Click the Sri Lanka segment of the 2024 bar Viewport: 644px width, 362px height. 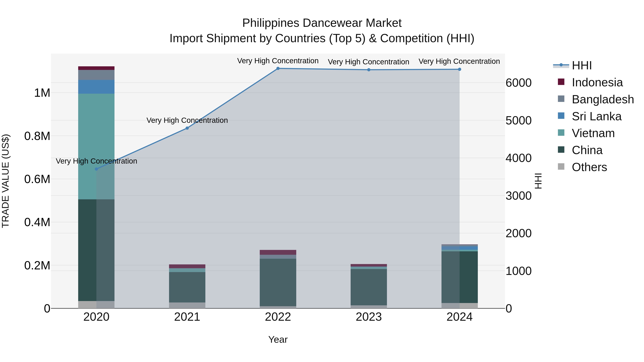point(460,248)
